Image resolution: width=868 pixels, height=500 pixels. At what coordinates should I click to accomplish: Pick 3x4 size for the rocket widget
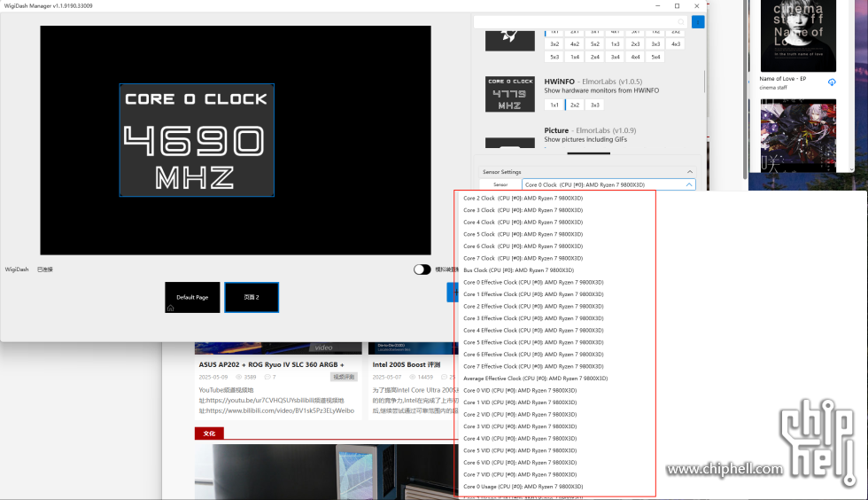[615, 57]
